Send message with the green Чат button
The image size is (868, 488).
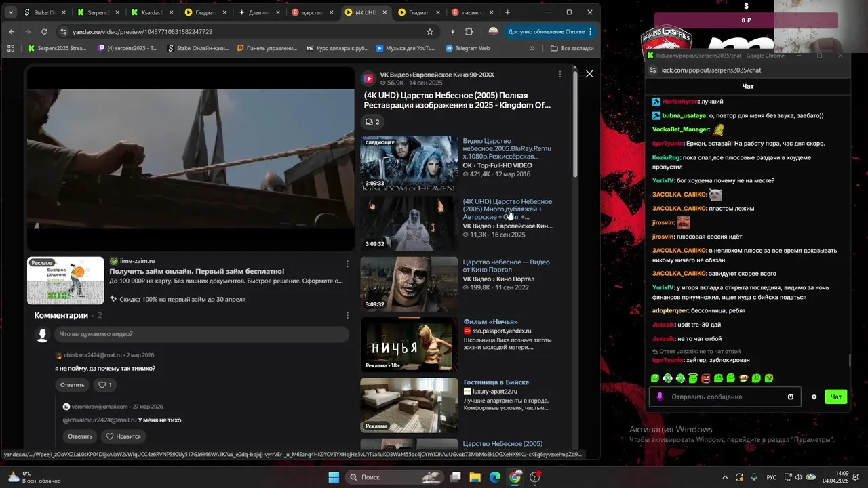pyautogui.click(x=836, y=396)
